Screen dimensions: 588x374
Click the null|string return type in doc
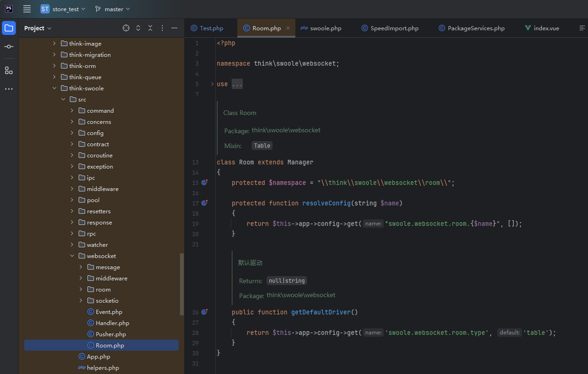(287, 281)
